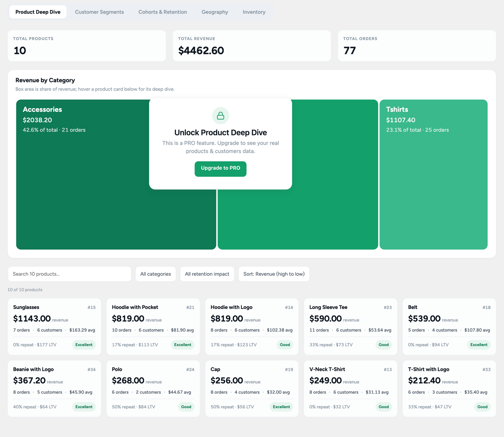Screen dimensions: 504x437
Task: Select the Inventory tab
Action: click(x=254, y=12)
